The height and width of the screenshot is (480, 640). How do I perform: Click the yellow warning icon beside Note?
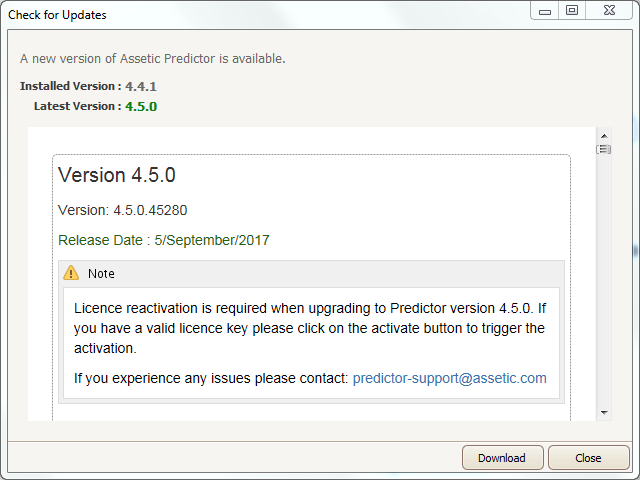71,273
